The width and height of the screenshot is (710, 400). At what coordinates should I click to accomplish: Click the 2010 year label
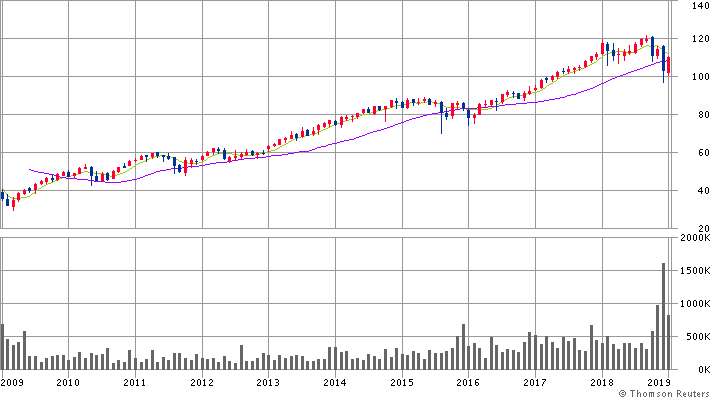(67, 383)
